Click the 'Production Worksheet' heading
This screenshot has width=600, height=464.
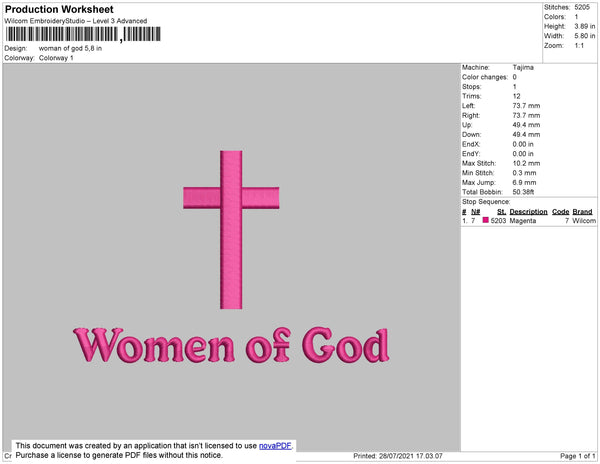pos(59,9)
